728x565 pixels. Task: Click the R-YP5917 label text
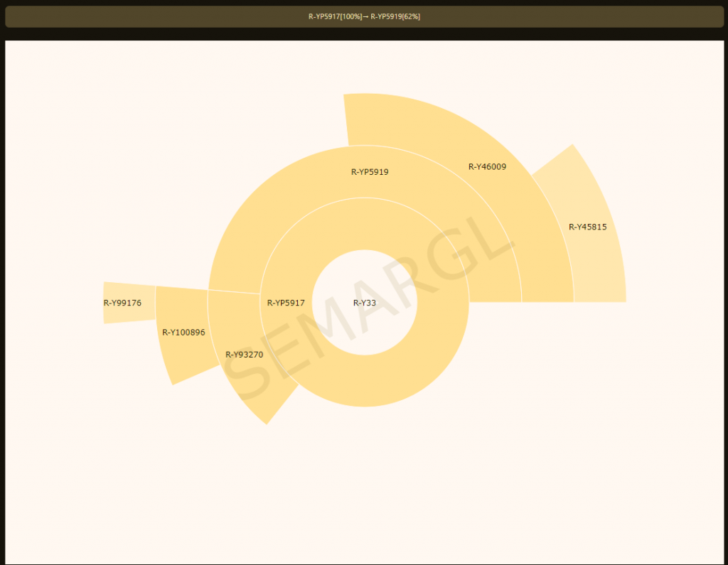point(286,303)
